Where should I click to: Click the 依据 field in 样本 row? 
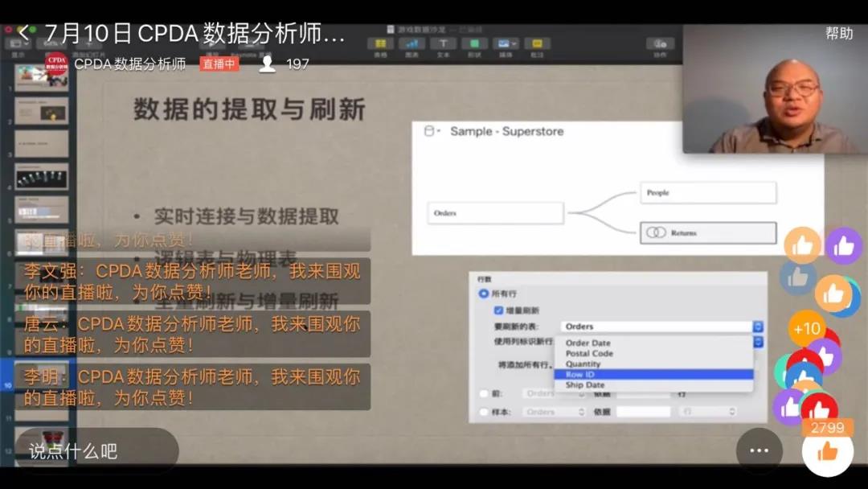coord(643,412)
